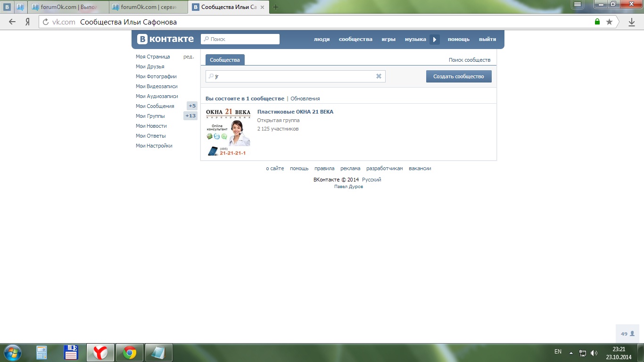Screen dimensions: 644x362
Task: Click the +5 messages counter
Action: (192, 106)
